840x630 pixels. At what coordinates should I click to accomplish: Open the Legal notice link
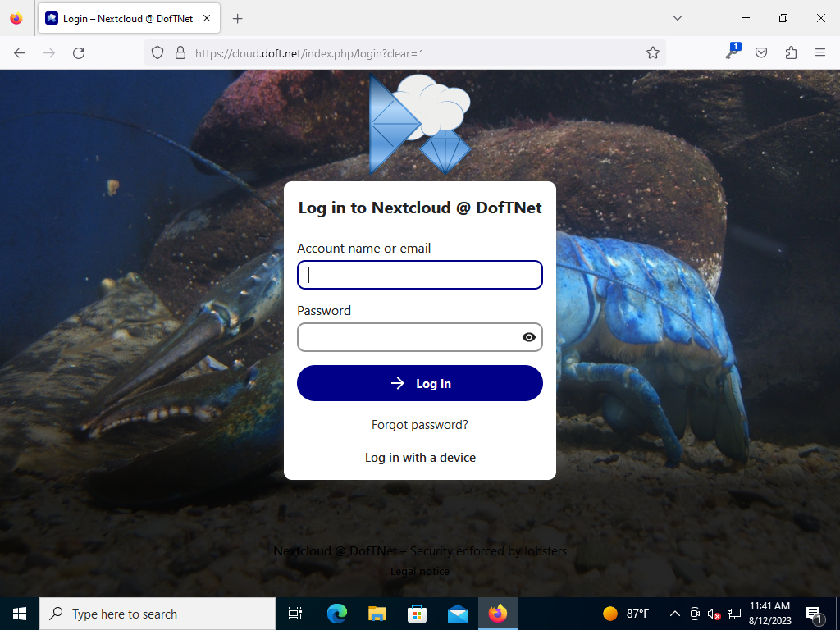tap(420, 572)
